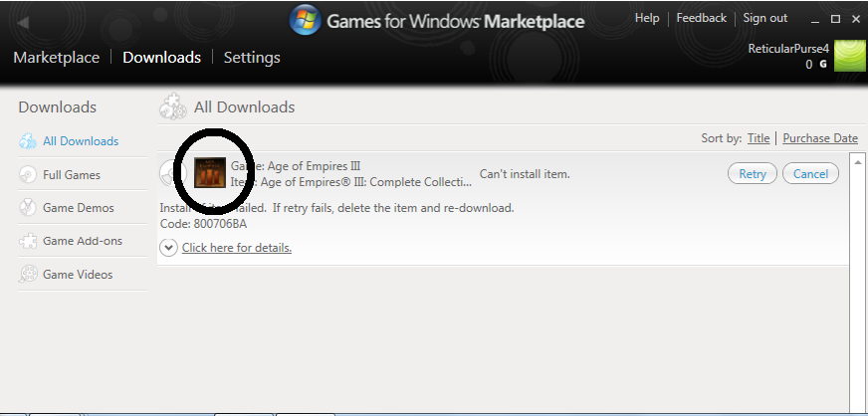Open the Game Add-ons sidebar icon
The width and height of the screenshot is (868, 416).
pos(28,241)
